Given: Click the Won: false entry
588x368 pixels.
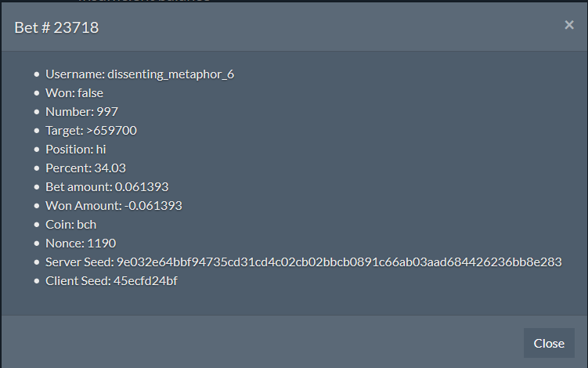Looking at the screenshot, I should [74, 92].
